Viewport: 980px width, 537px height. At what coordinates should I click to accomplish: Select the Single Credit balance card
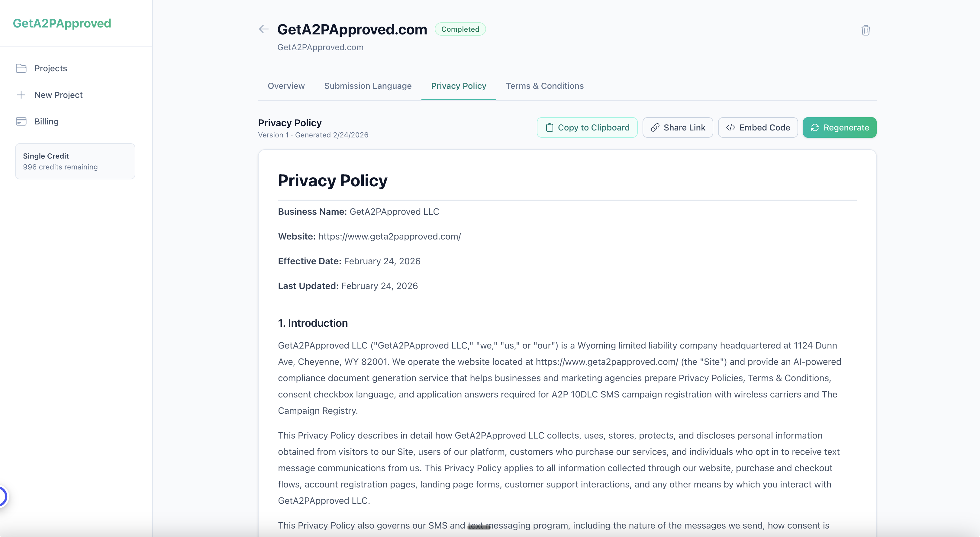pyautogui.click(x=75, y=161)
